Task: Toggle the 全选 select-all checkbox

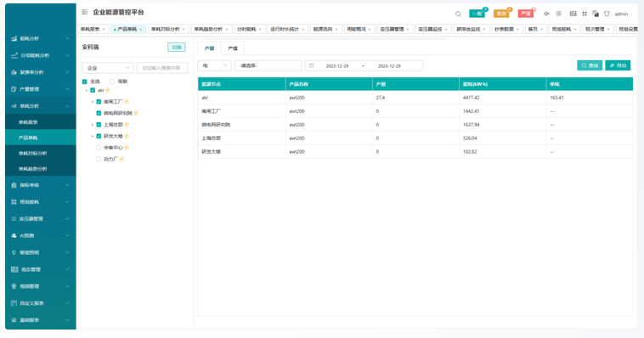Action: coord(85,82)
